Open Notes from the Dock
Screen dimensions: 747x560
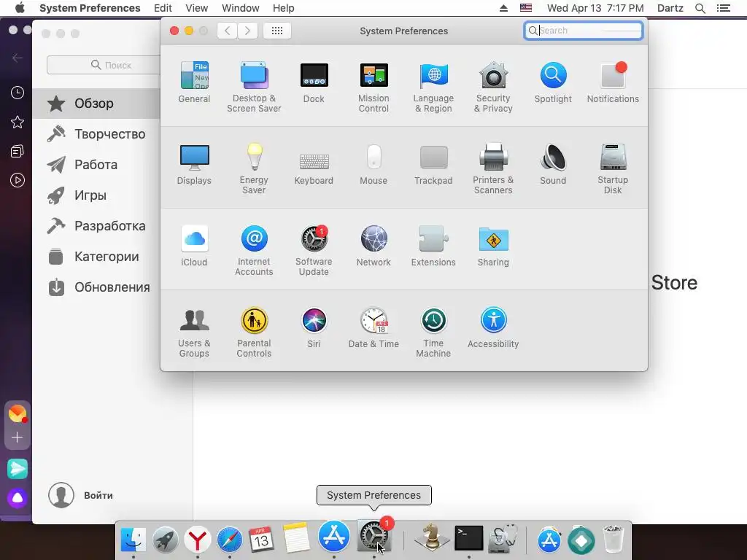tap(296, 539)
